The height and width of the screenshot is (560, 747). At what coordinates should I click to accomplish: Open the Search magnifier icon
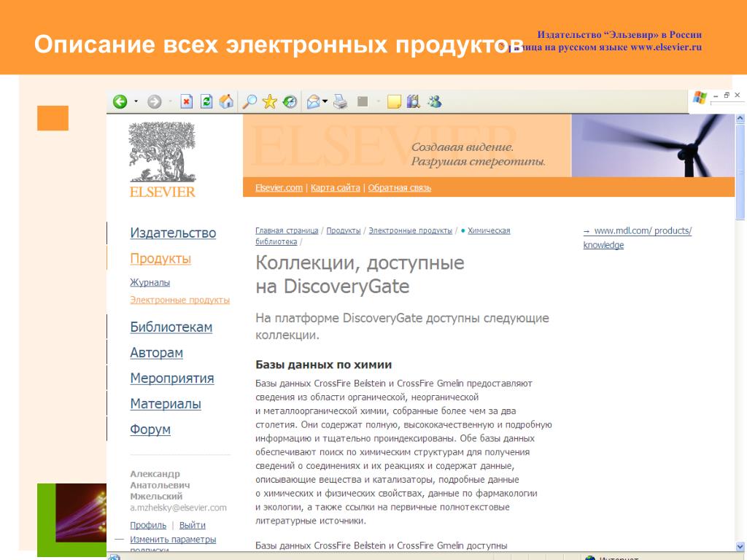click(249, 101)
